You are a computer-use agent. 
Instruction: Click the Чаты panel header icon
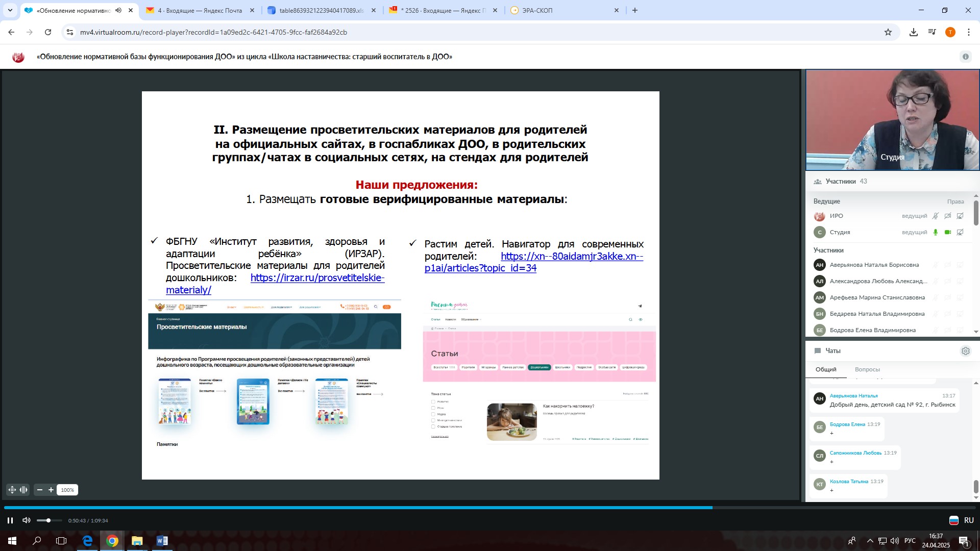pyautogui.click(x=817, y=351)
